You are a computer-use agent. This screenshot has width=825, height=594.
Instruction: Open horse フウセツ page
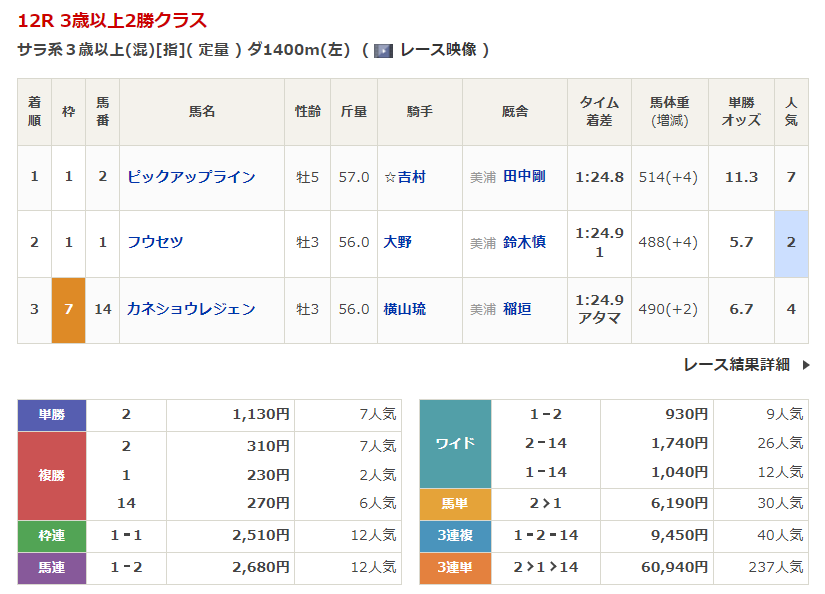point(155,242)
